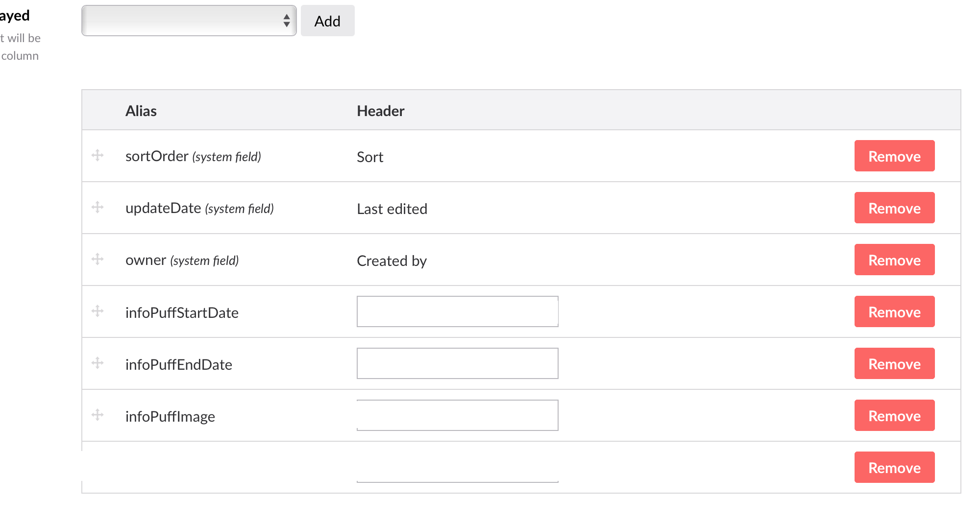Remove the owner Created by column
This screenshot has height=524, width=980.
(894, 260)
